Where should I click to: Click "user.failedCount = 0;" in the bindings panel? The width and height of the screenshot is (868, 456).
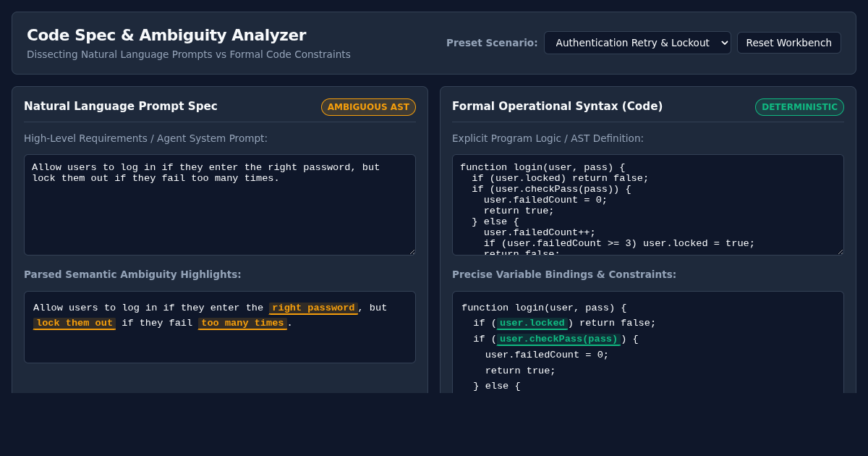pos(547,355)
